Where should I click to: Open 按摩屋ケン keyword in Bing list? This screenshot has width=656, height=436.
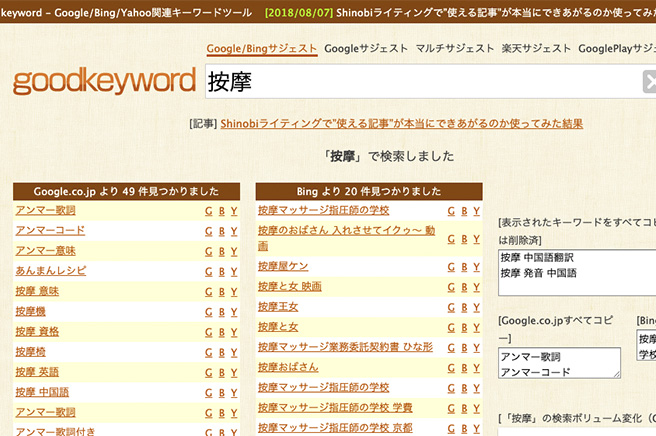(283, 266)
